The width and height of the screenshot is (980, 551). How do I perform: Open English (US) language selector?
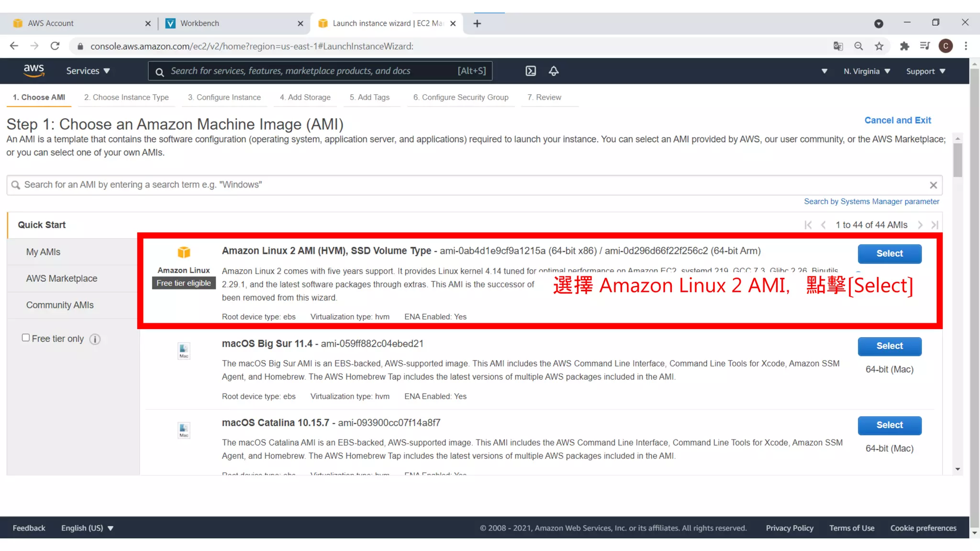[87, 528]
